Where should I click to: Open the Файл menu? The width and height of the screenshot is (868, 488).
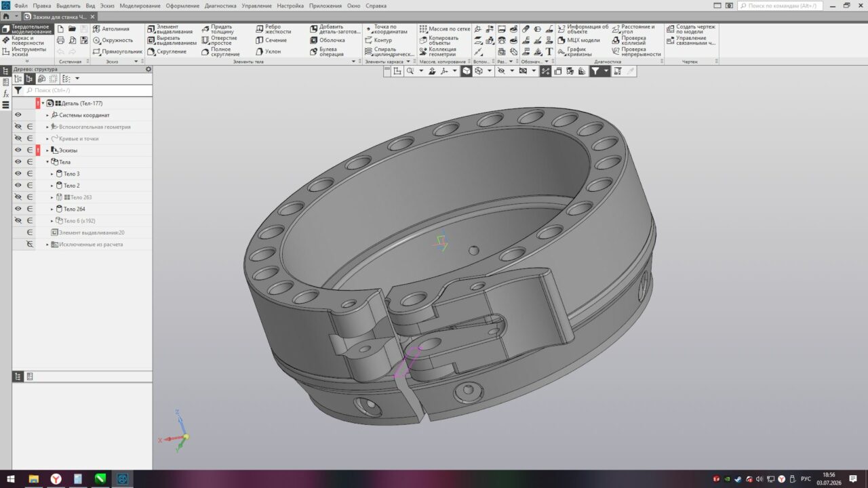[x=20, y=5]
